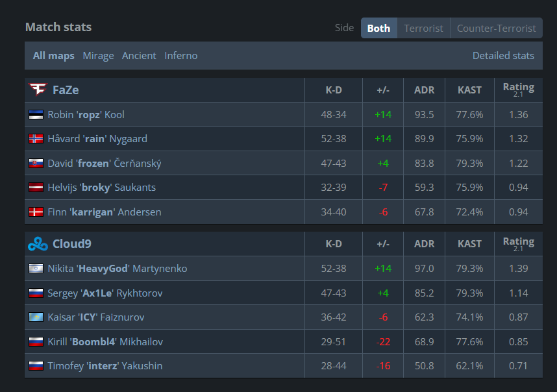Select the Terrorist side filter
This screenshot has height=392, width=557.
point(423,27)
